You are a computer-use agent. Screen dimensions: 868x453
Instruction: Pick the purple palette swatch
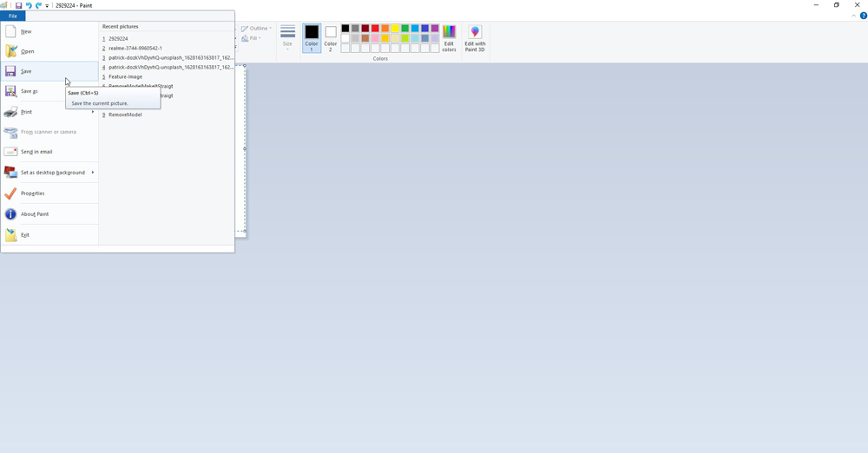435,29
